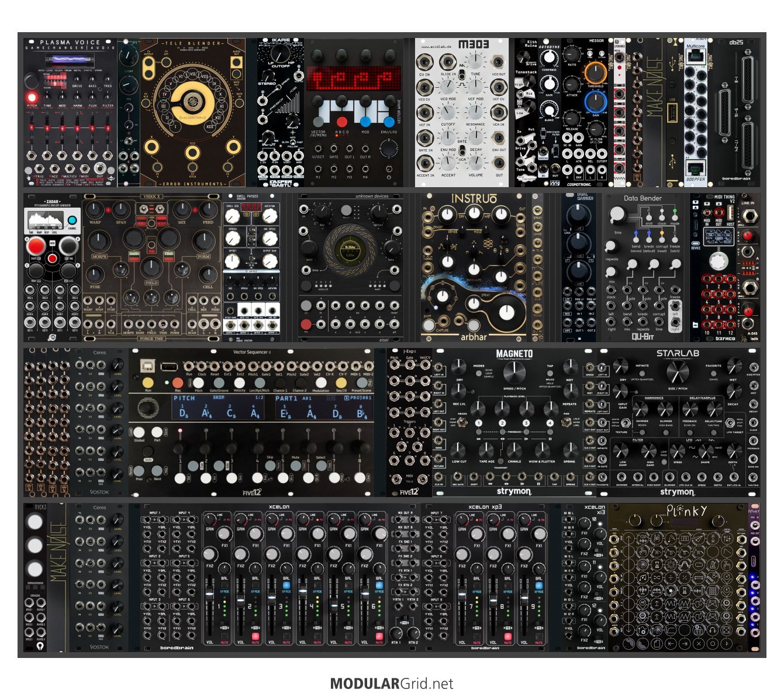Click the large SPEED/PITCH knob on Magneto

click(514, 371)
